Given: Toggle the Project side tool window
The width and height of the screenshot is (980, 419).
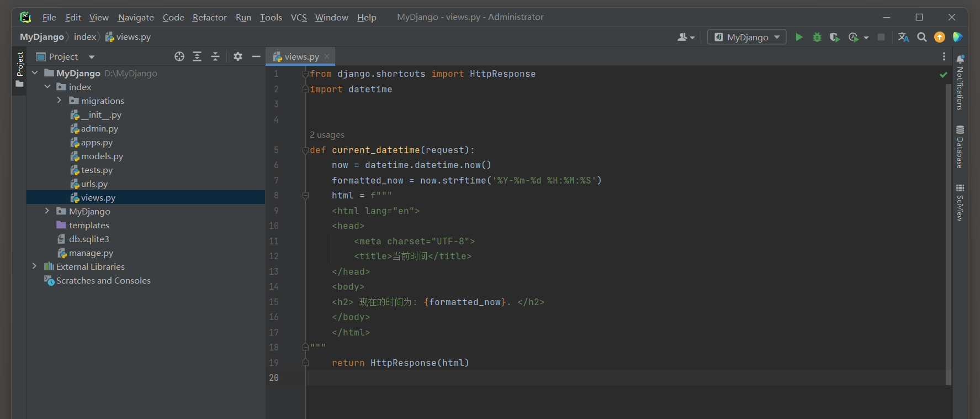Looking at the screenshot, I should click(20, 70).
